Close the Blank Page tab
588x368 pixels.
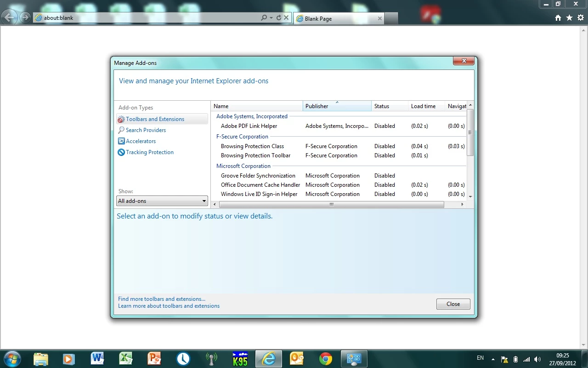click(x=379, y=19)
